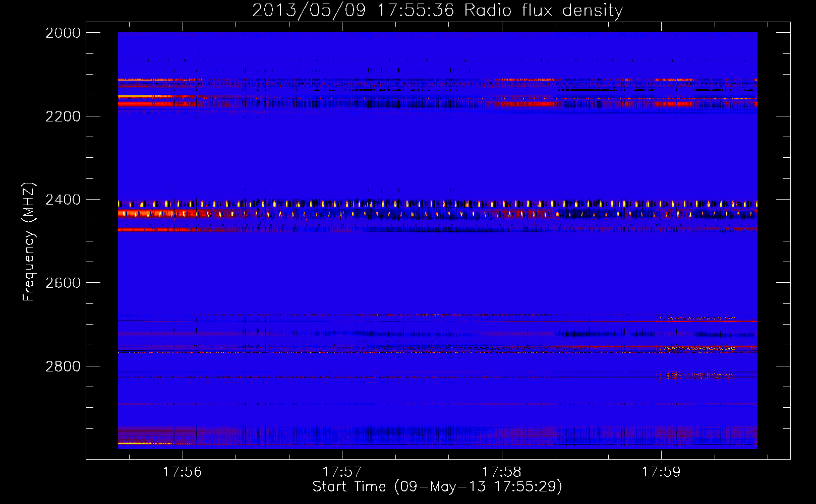Click the 2200 frequency tick label
This screenshot has width=816, height=504.
[x=63, y=116]
